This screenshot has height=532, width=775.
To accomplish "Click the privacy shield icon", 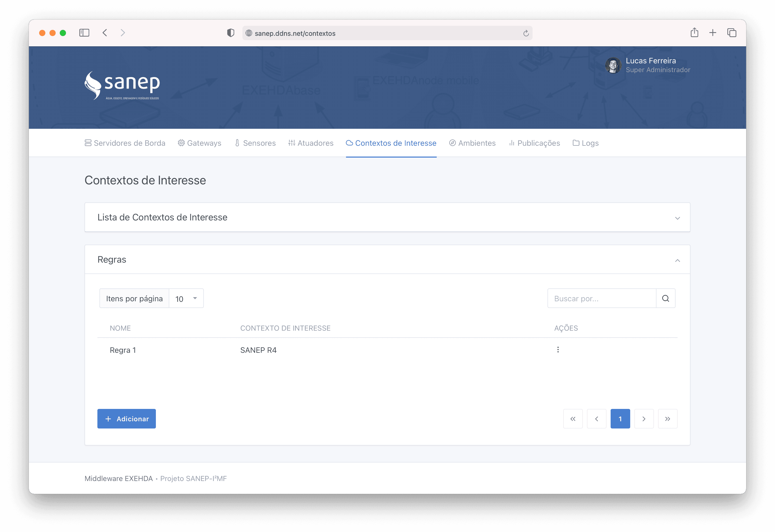I will click(230, 33).
